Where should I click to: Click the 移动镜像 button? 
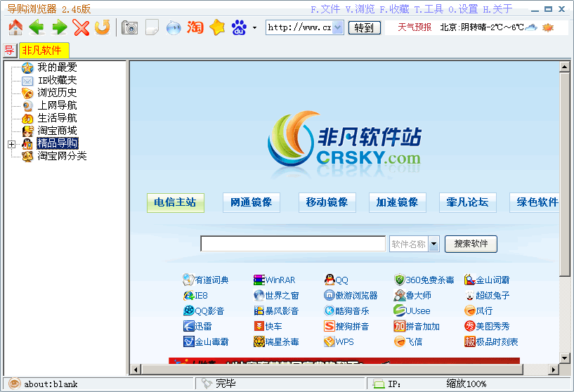coord(327,202)
